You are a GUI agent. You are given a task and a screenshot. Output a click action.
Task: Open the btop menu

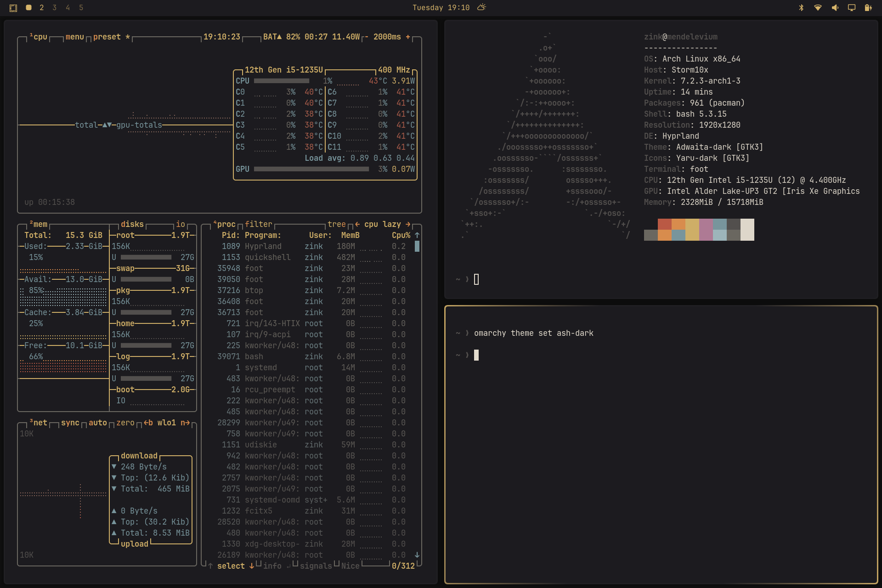coord(75,37)
